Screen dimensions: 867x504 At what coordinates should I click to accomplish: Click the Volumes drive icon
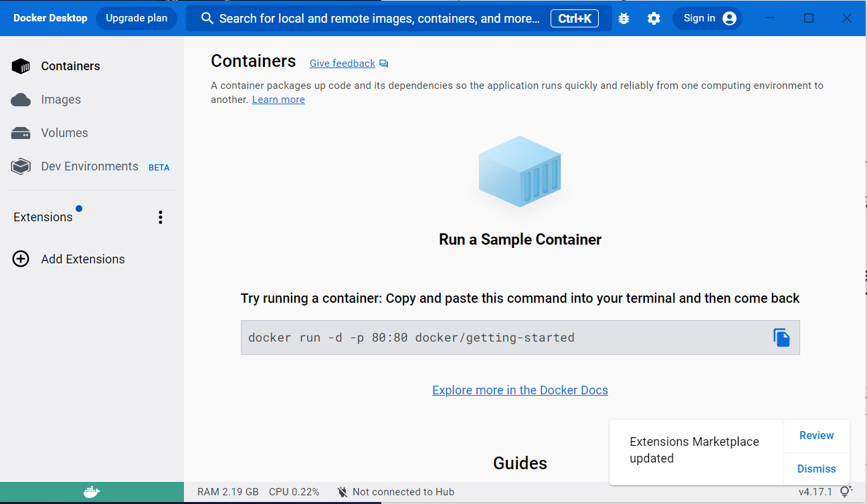pyautogui.click(x=21, y=133)
